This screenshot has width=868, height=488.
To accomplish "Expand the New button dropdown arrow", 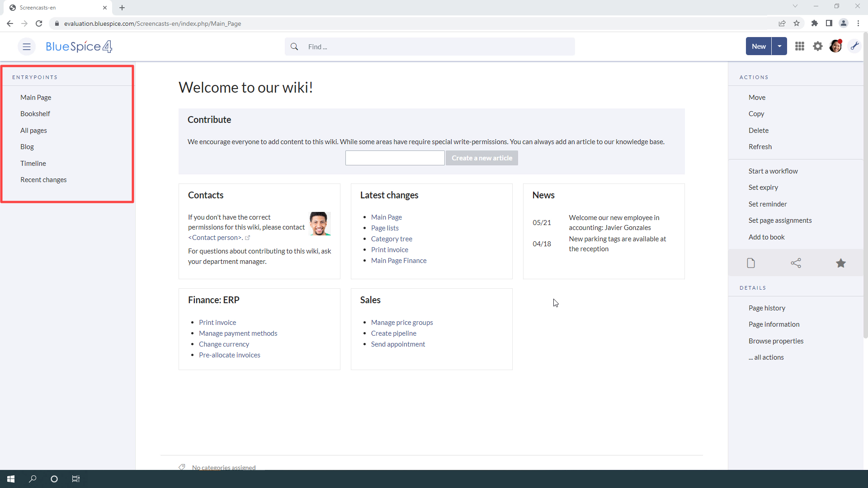I will (779, 47).
